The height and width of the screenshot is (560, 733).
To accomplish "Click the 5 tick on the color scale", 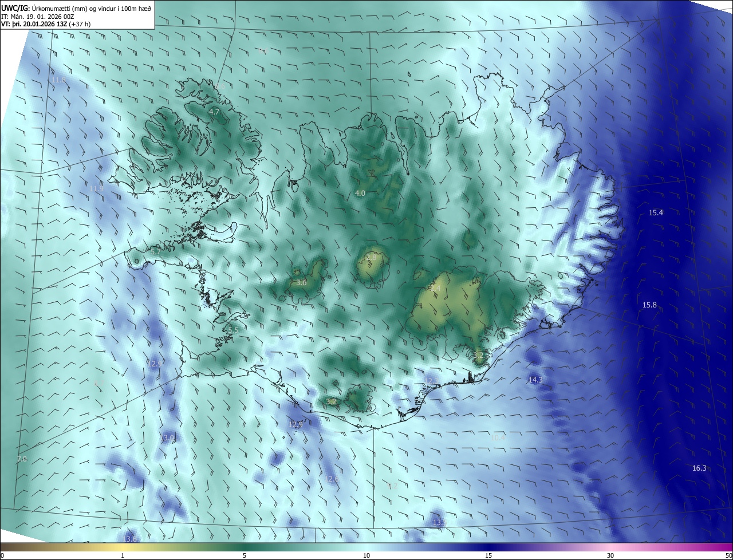I will point(245,556).
